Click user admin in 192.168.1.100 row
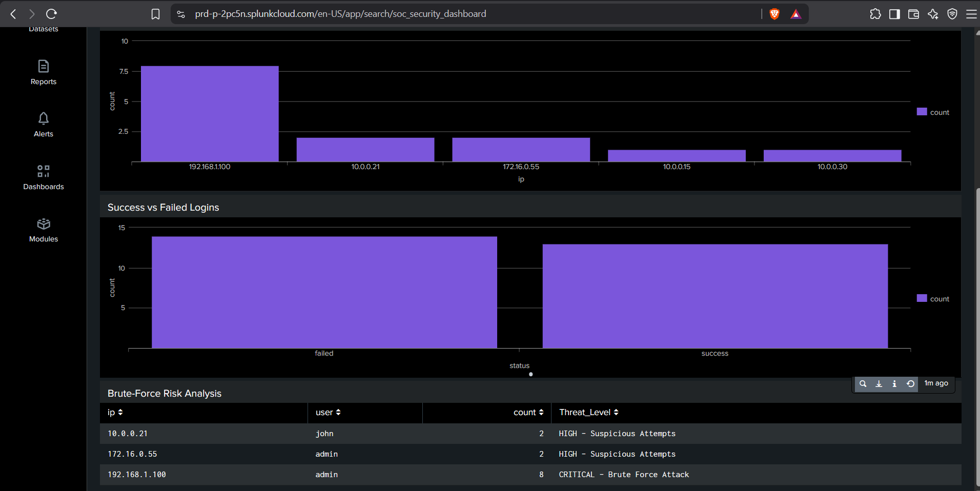 pos(326,475)
